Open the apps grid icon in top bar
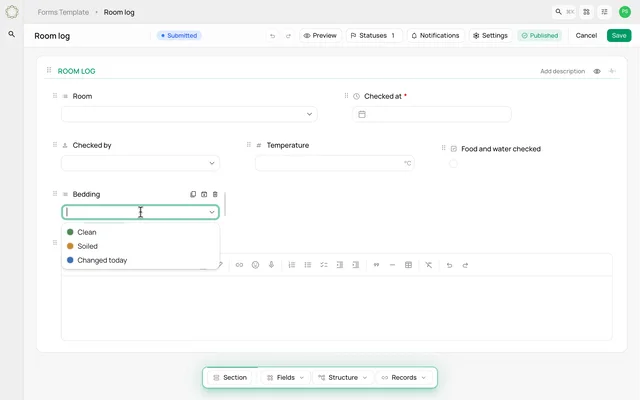 587,12
